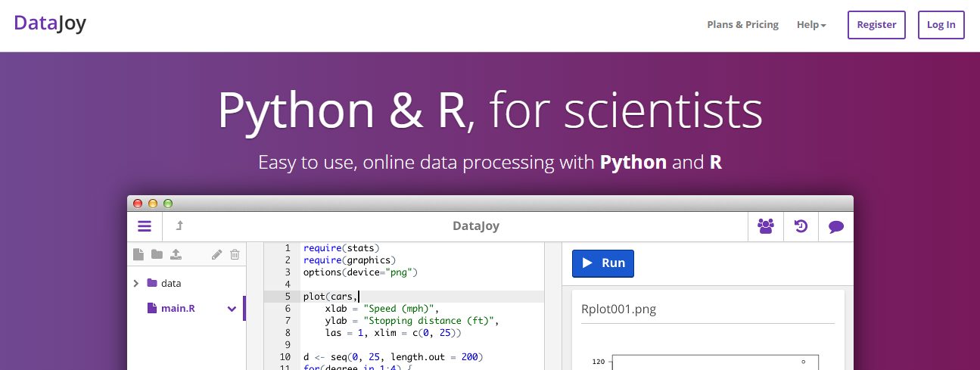The height and width of the screenshot is (370, 980).
Task: Open the main.R file dropdown arrow
Action: tap(232, 309)
